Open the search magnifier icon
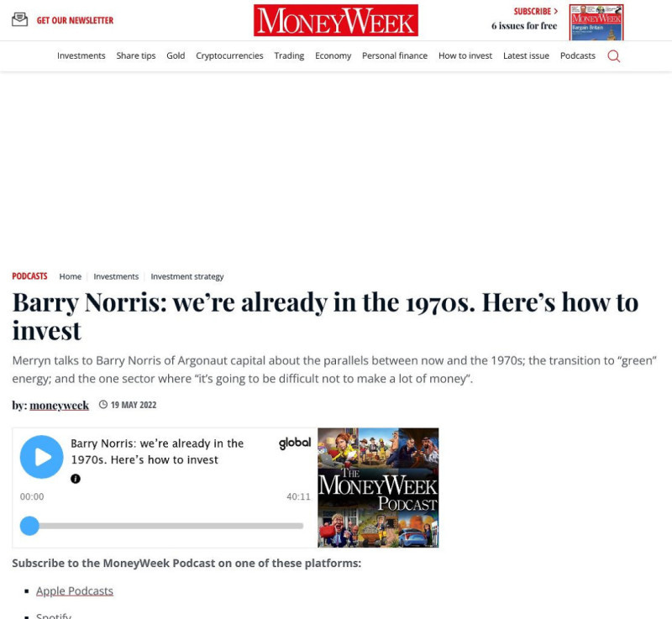The width and height of the screenshot is (672, 619). tap(613, 56)
